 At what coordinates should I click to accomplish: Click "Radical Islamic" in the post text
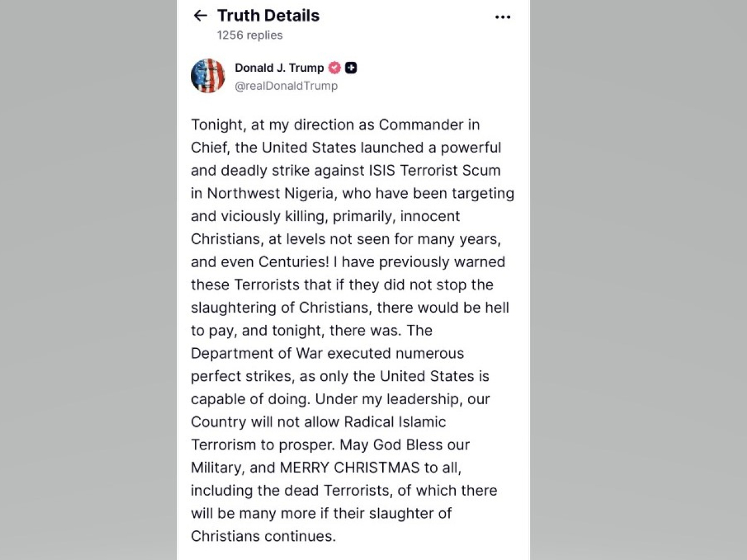pyautogui.click(x=395, y=422)
